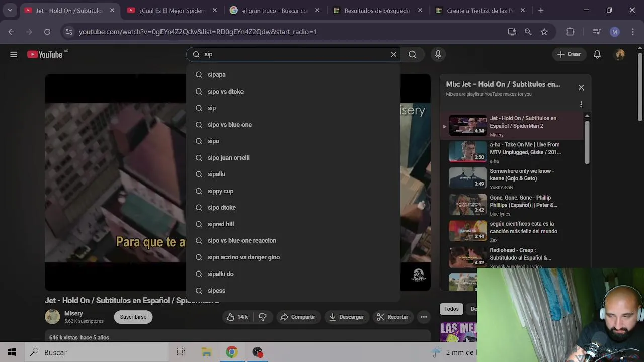Open Chrome three-dot menu
The height and width of the screenshot is (362, 644).
632,32
